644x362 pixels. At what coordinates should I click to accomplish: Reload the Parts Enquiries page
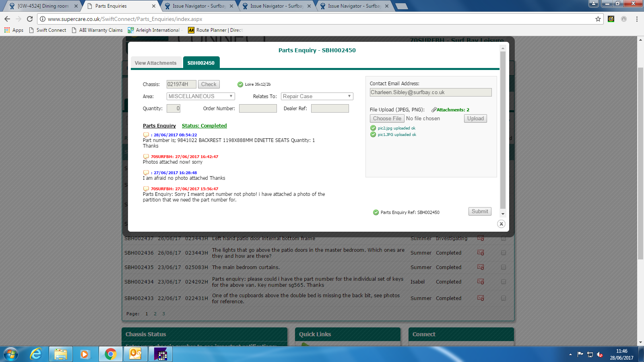click(x=30, y=19)
